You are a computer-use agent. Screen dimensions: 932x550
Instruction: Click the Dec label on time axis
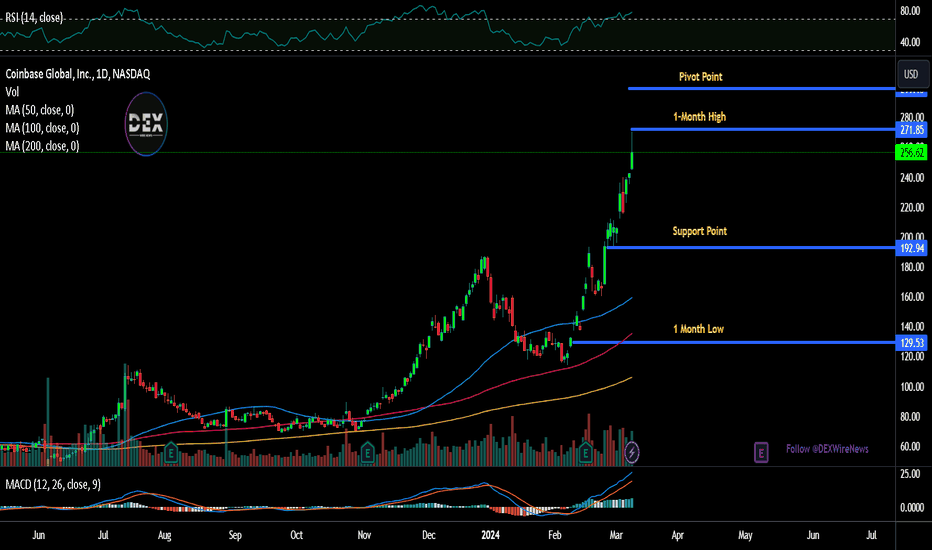(429, 535)
